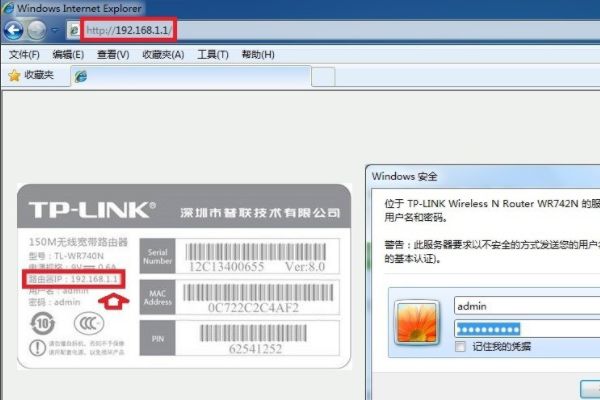600x400 pixels.
Task: Click the admin username field
Action: (x=520, y=305)
